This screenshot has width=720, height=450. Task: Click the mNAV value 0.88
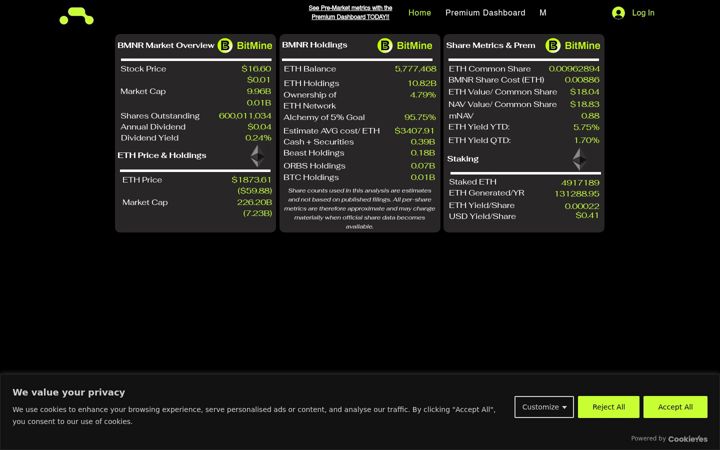click(x=590, y=116)
